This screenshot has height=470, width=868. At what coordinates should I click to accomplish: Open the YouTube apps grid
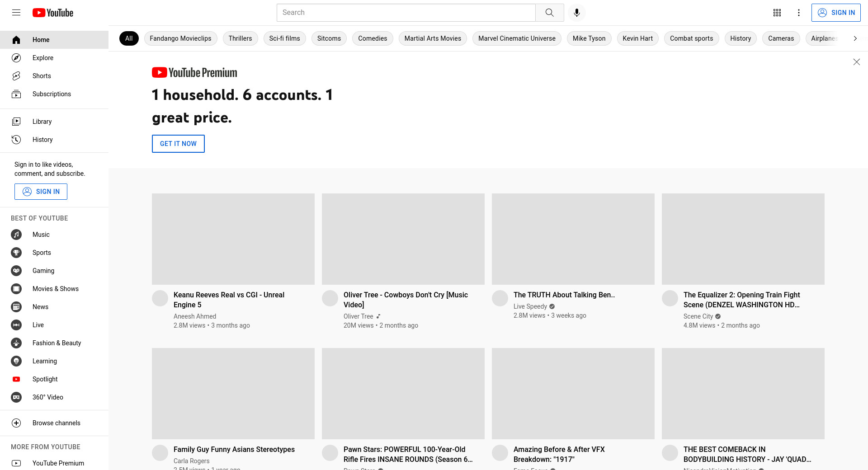pyautogui.click(x=777, y=13)
